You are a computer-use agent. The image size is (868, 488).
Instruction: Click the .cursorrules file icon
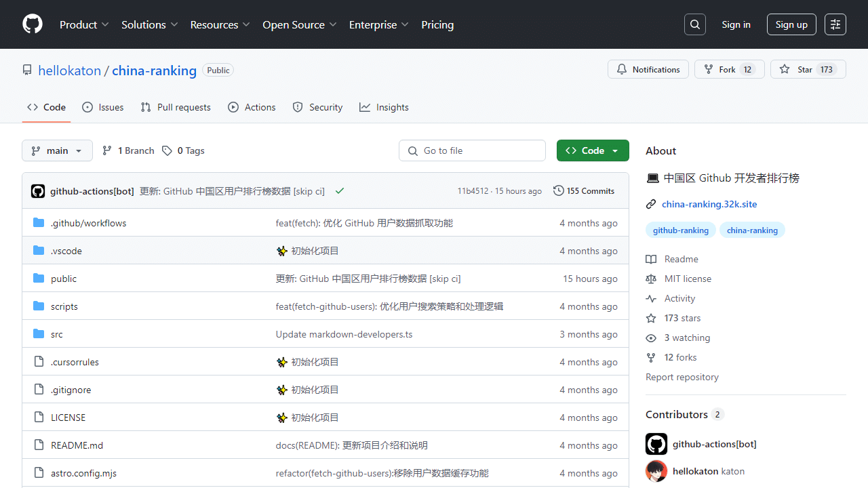tap(39, 362)
